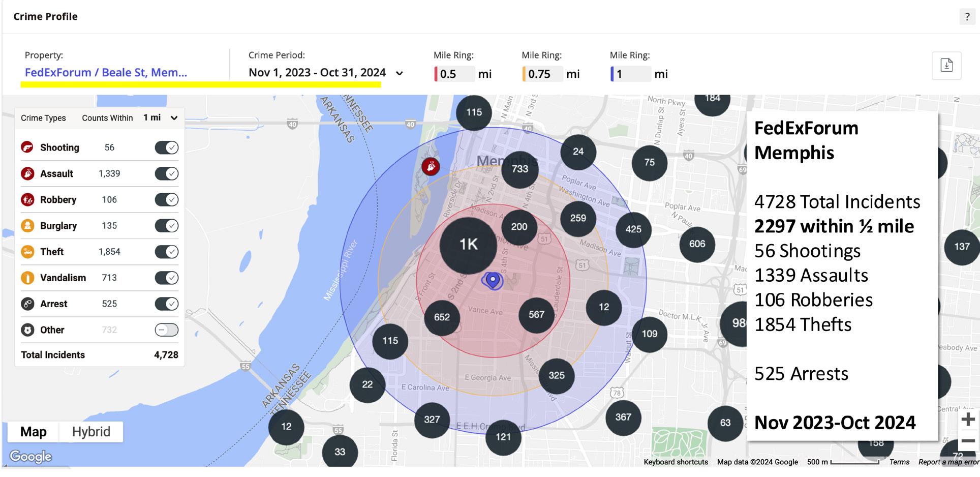The width and height of the screenshot is (980, 477).
Task: Click the Other crime type icon
Action: coord(27,330)
